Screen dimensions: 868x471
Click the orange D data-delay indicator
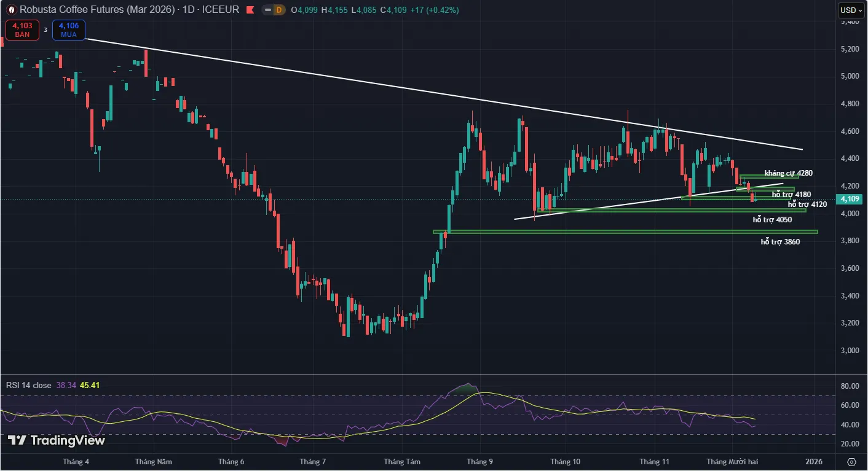tap(279, 10)
